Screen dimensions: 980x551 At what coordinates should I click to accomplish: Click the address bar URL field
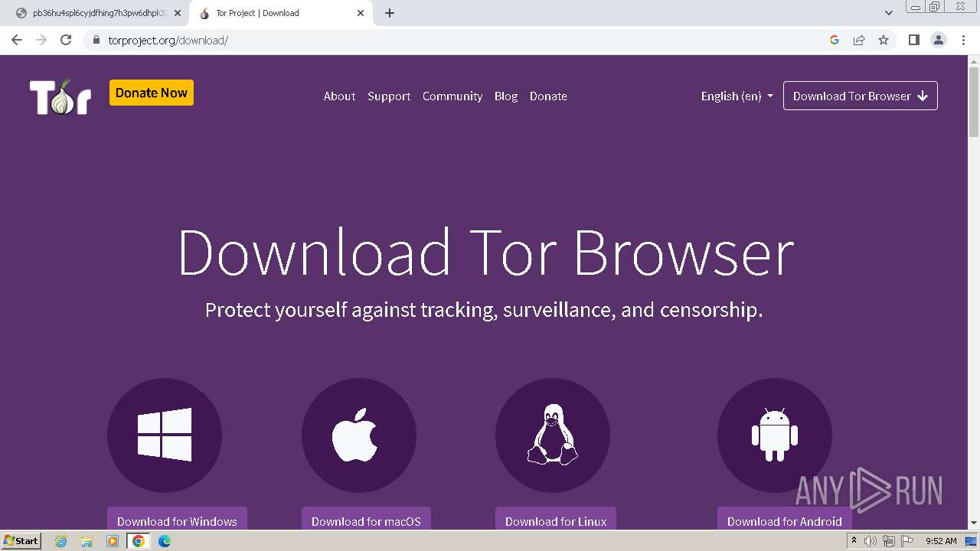[459, 40]
